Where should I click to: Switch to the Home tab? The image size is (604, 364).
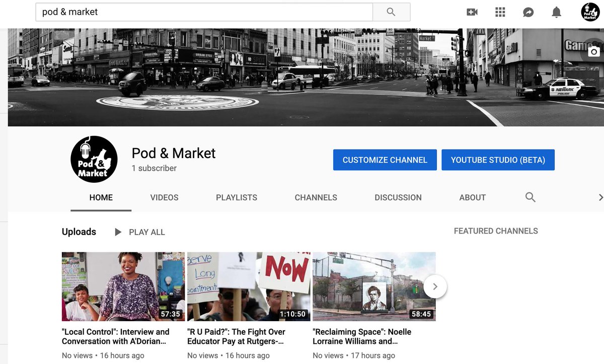(x=101, y=197)
